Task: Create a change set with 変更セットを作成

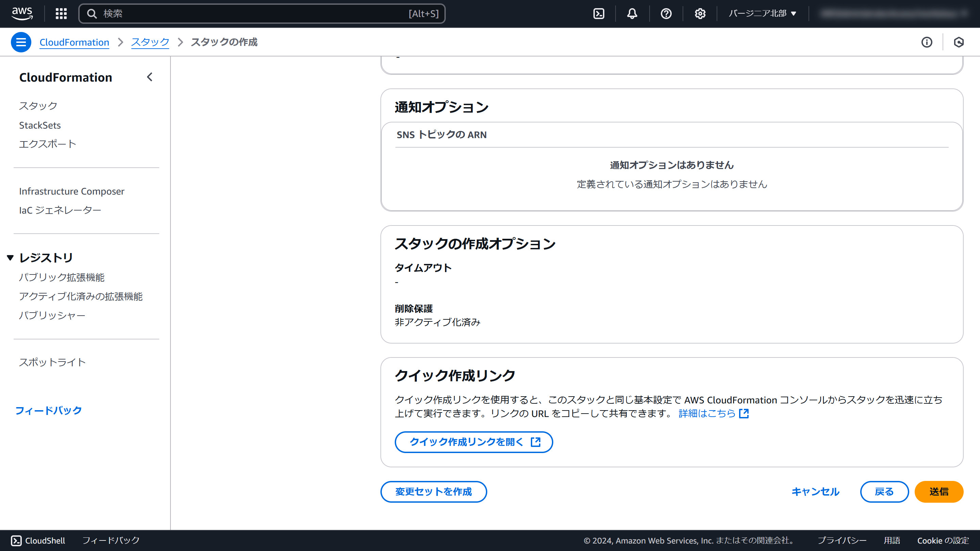Action: [433, 492]
